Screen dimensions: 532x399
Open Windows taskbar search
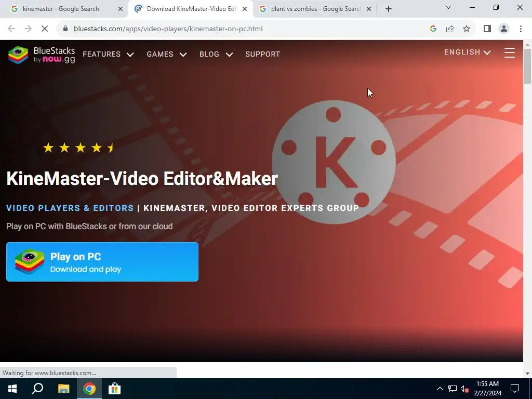(x=37, y=389)
